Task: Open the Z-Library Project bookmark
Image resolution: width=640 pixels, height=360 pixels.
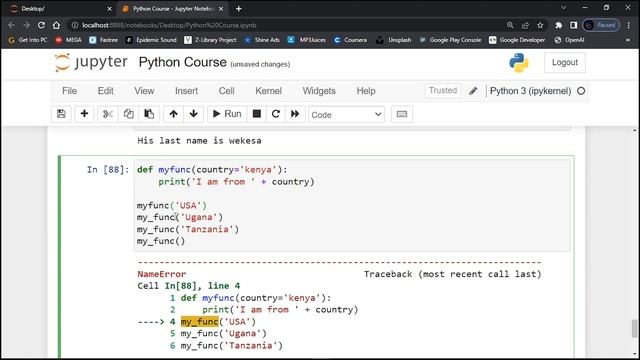Action: pyautogui.click(x=211, y=40)
